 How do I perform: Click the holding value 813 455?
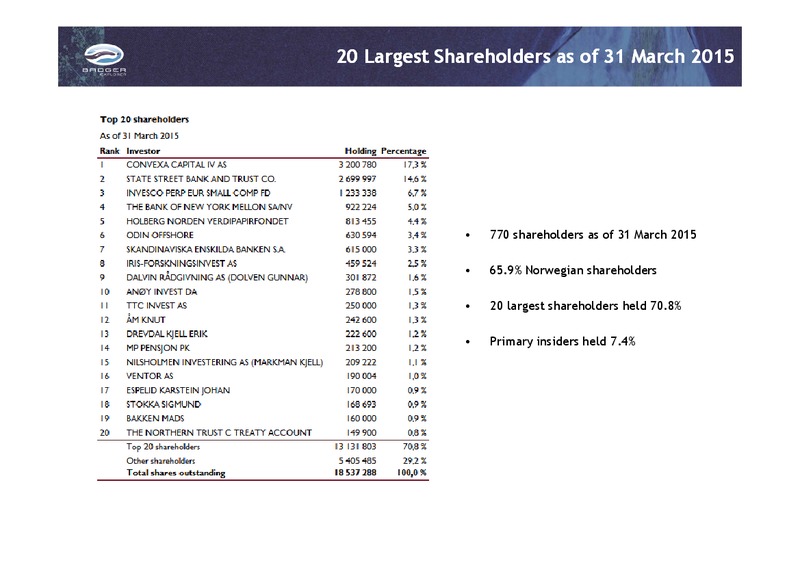click(x=361, y=221)
